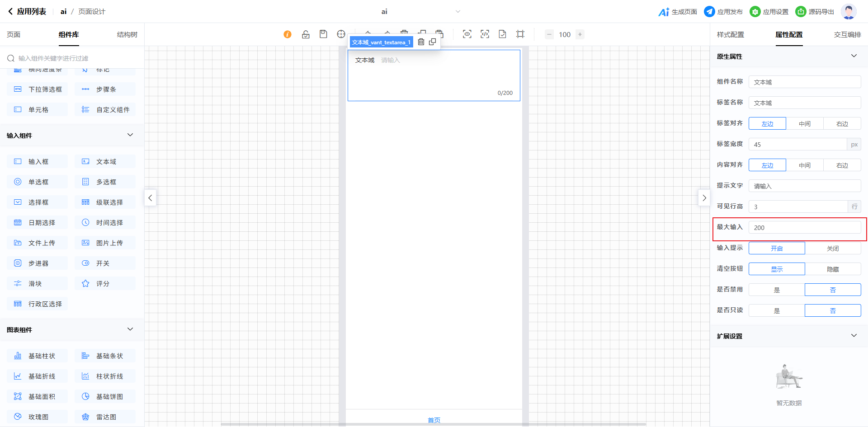Set 清空按钮 to 隐藏
Screen dimensions: 868x427
click(832, 269)
